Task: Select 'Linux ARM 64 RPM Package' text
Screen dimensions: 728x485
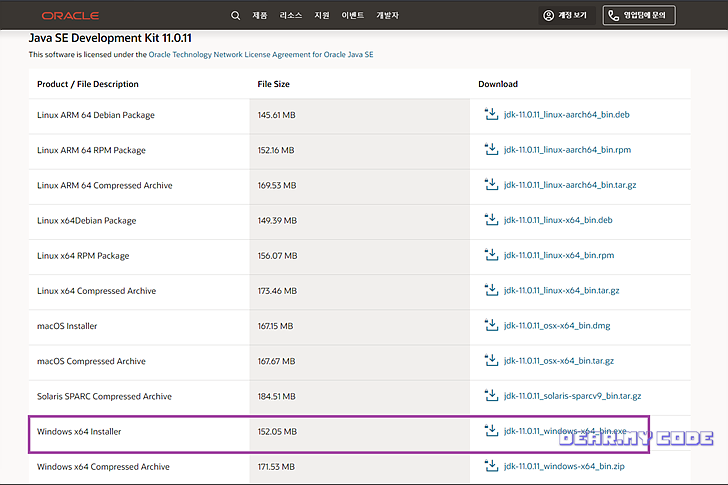Action: coord(91,150)
